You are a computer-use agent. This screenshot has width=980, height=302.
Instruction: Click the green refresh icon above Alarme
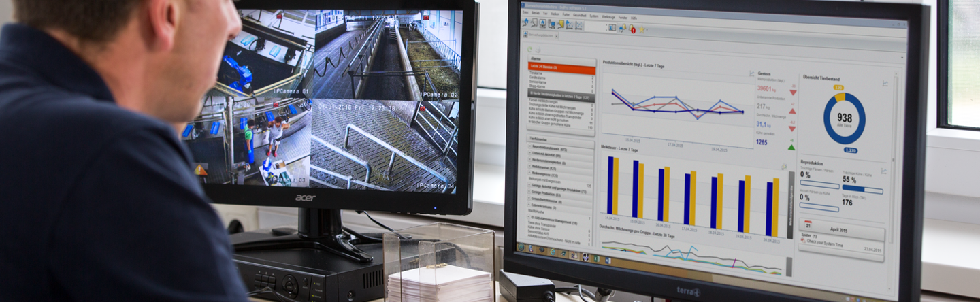(x=530, y=49)
